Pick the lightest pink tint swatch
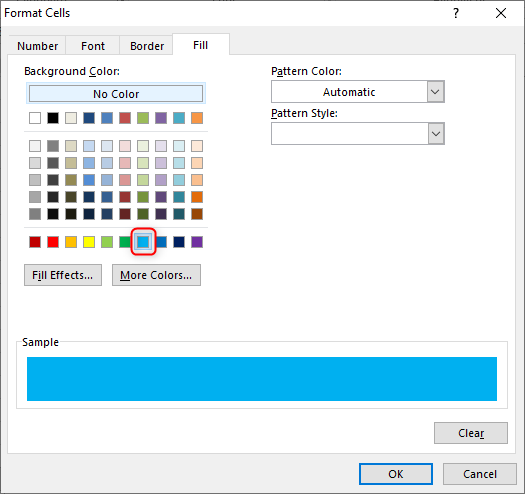The width and height of the screenshot is (525, 494). [125, 146]
